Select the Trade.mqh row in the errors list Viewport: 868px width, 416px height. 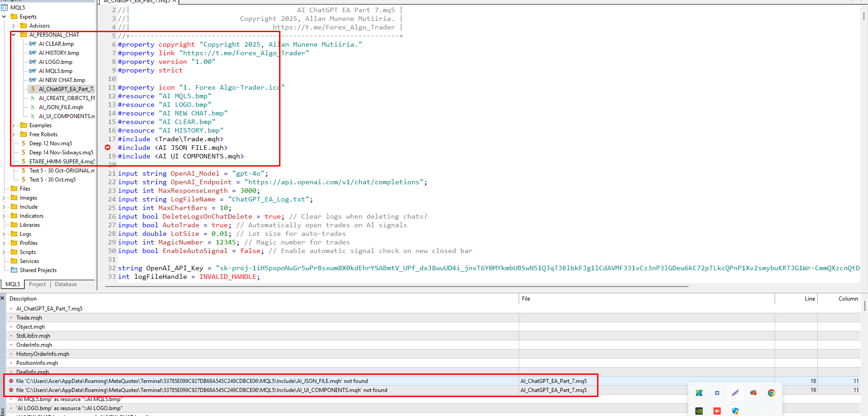(x=434, y=318)
